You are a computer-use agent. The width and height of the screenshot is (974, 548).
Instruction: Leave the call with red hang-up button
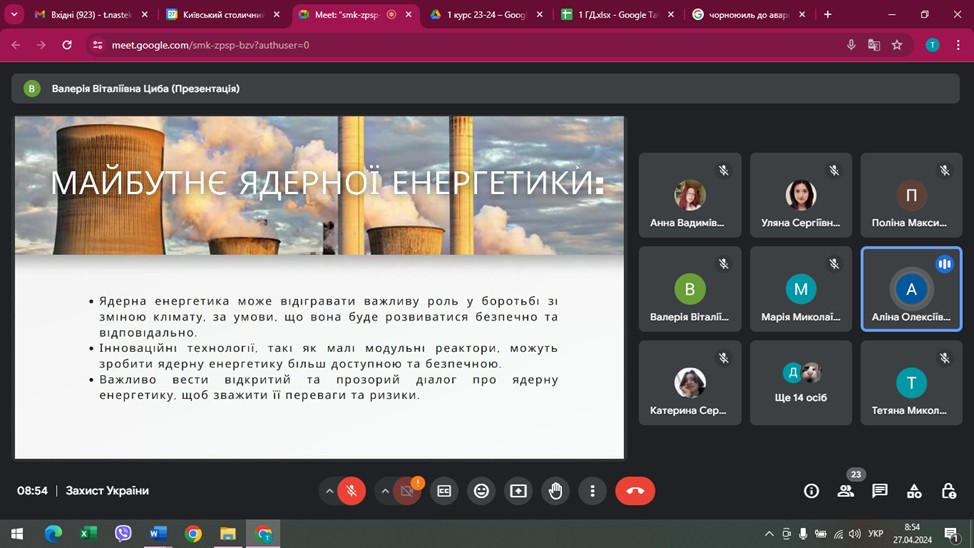[x=635, y=491]
